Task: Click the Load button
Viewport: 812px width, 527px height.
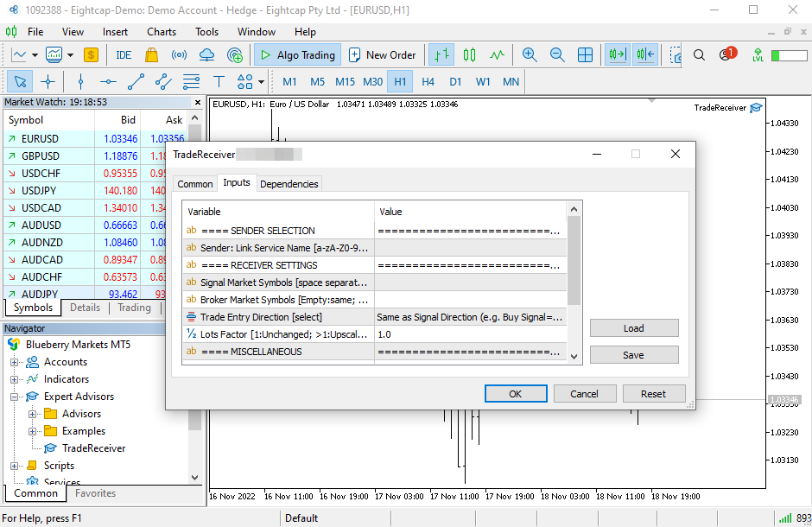Action: (x=633, y=328)
